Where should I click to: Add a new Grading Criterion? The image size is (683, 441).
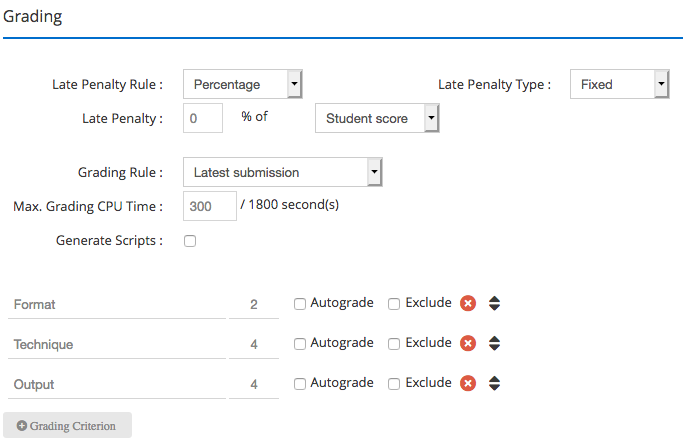[x=68, y=425]
